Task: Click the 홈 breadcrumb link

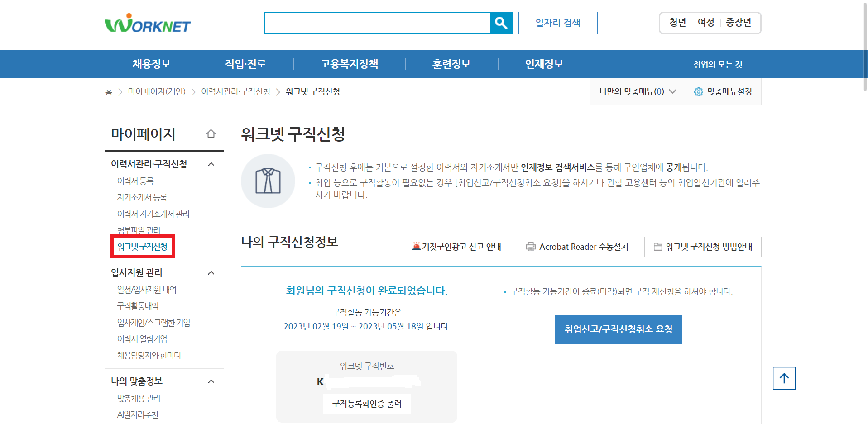Action: click(109, 92)
